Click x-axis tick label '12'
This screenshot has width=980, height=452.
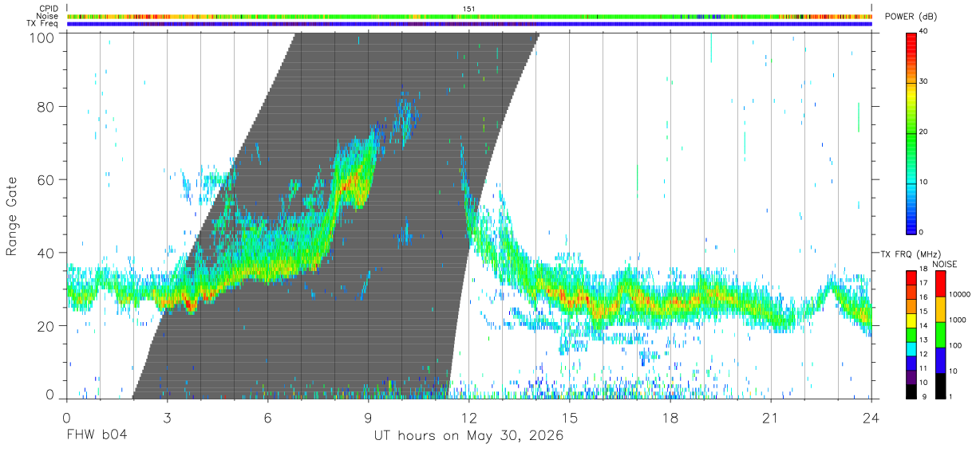(468, 418)
